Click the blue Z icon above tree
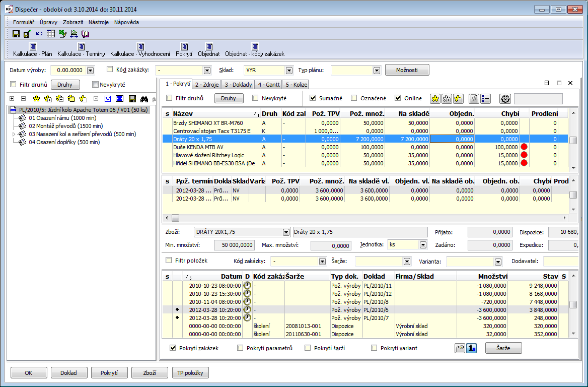588x387 pixels. pyautogui.click(x=120, y=98)
